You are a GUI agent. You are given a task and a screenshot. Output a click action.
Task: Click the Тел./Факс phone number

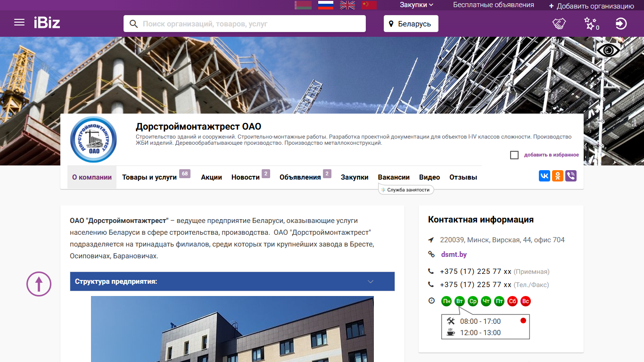(476, 285)
